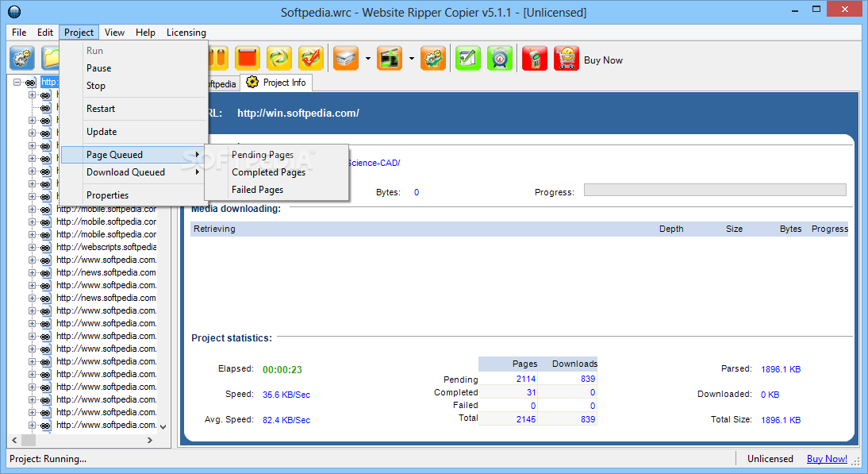Click the orange project properties gear icon
868x474 pixels.
click(x=433, y=58)
